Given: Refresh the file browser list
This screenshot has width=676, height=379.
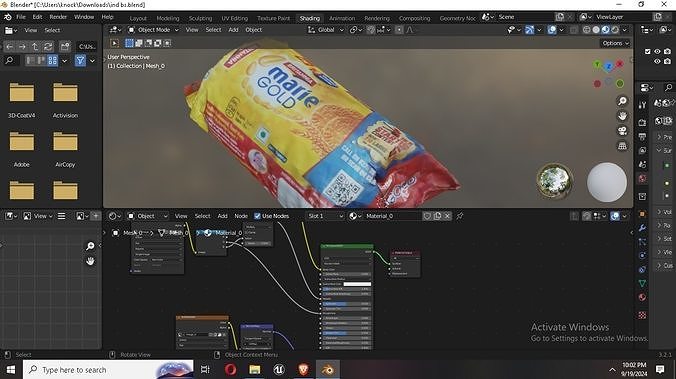Looking at the screenshot, I should point(48,47).
